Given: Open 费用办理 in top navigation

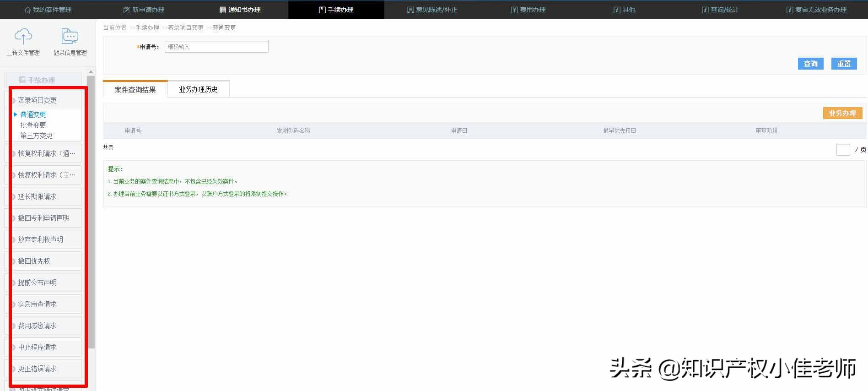Looking at the screenshot, I should click(528, 10).
